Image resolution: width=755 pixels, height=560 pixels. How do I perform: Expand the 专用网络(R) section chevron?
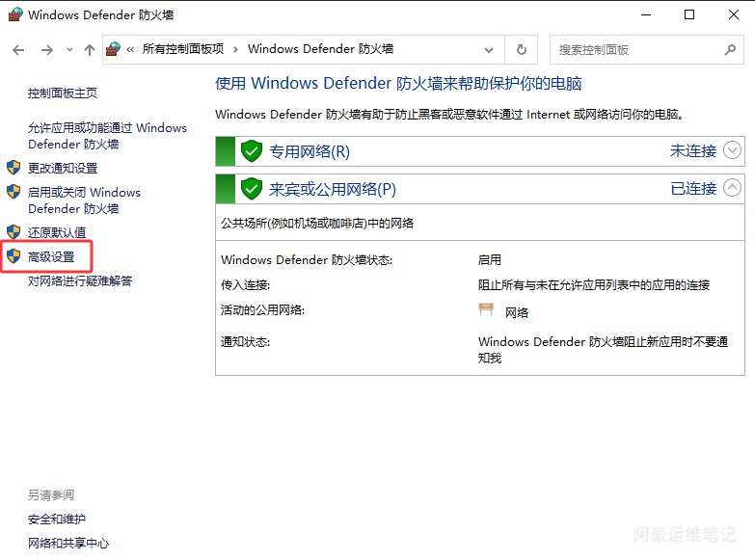[x=732, y=150]
